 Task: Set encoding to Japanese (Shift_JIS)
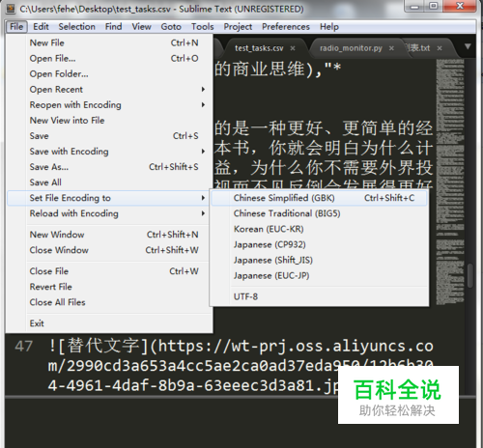[x=319, y=260]
